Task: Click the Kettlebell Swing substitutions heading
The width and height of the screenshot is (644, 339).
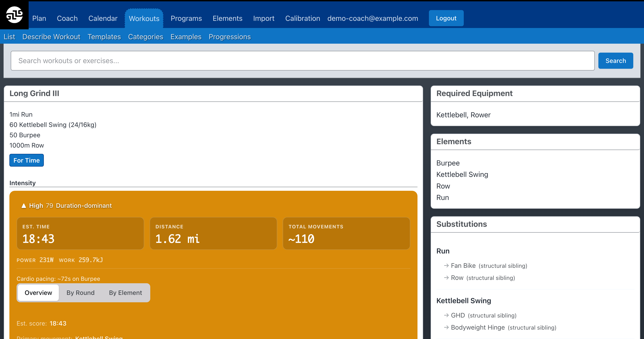Action: point(464,301)
